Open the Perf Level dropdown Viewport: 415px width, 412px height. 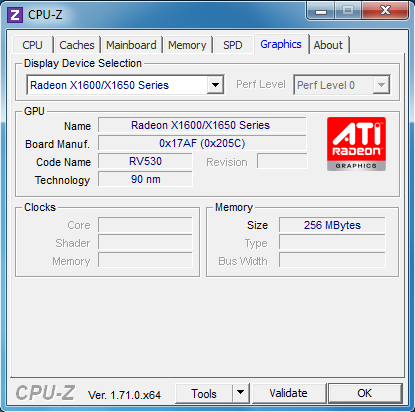342,85
